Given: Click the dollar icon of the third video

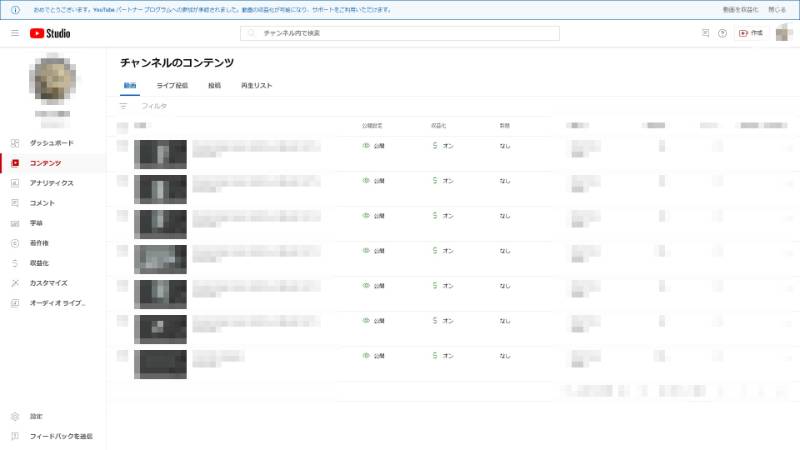Looking at the screenshot, I should (x=435, y=215).
